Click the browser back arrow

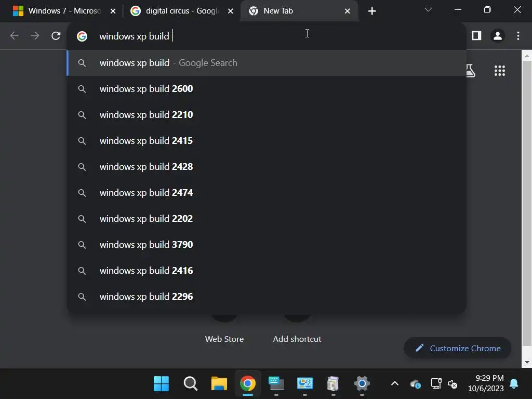[14, 36]
